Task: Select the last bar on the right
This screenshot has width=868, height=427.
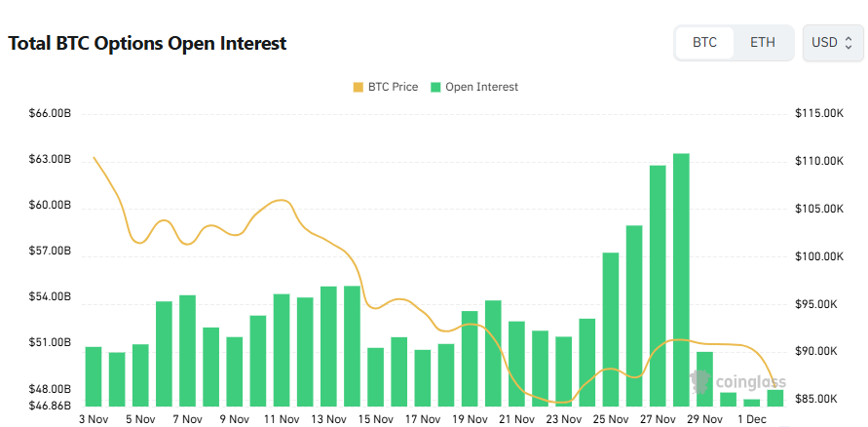Action: (774, 398)
